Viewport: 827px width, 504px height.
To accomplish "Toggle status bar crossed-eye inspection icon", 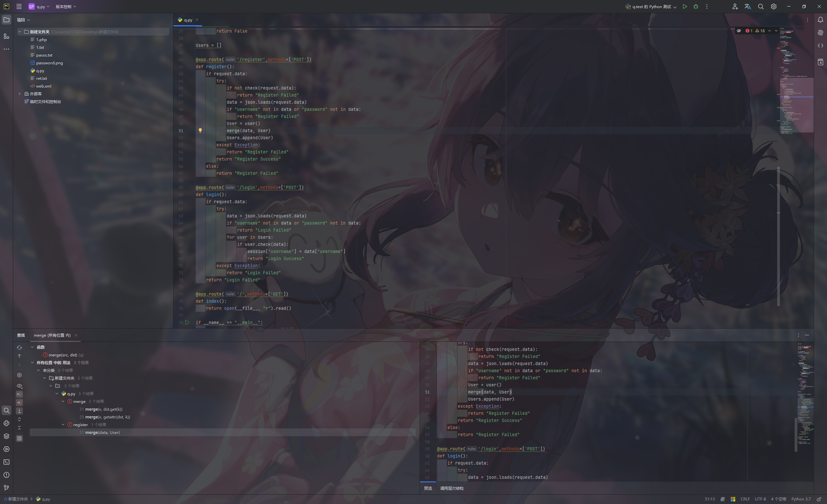I will click(723, 499).
